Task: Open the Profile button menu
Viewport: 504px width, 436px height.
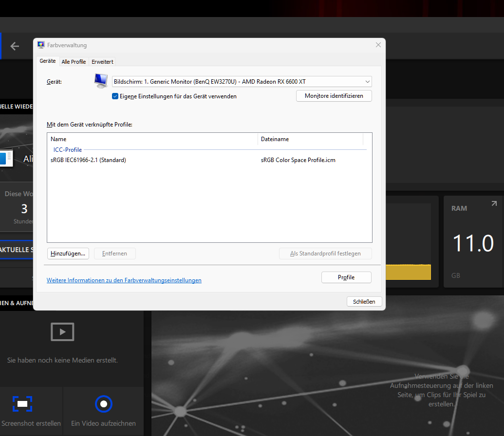Action: click(346, 277)
